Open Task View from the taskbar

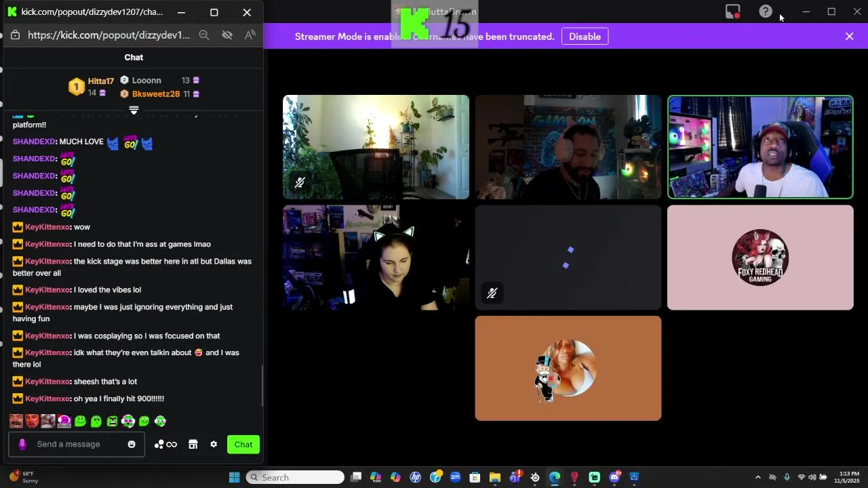click(356, 477)
